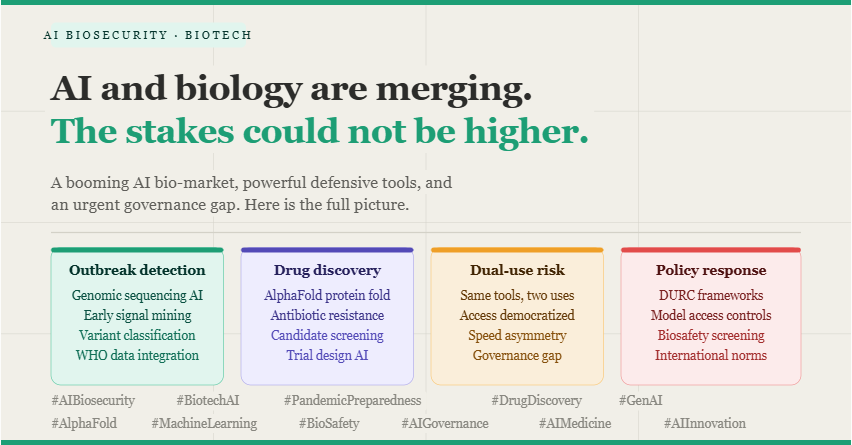Open the Policy response card heading
Screen dimensions: 852x445
point(711,270)
